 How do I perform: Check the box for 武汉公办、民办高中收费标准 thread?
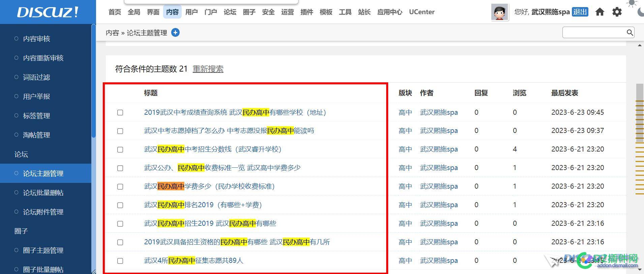tap(120, 168)
